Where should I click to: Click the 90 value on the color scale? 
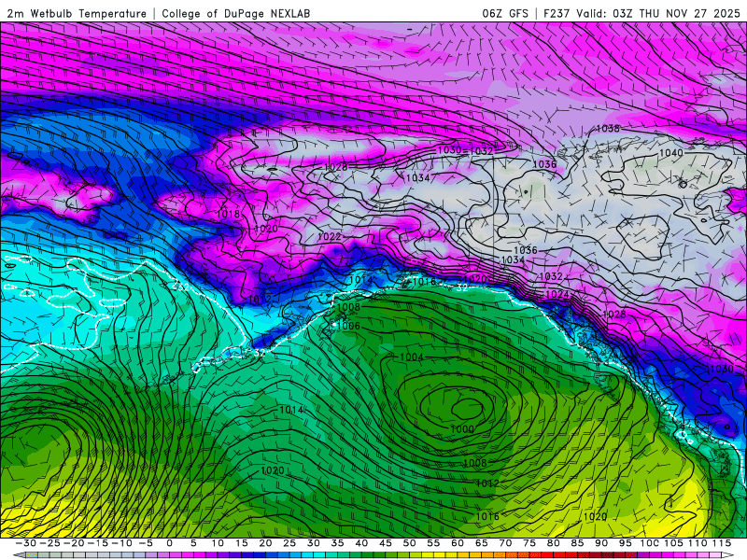[x=601, y=543]
